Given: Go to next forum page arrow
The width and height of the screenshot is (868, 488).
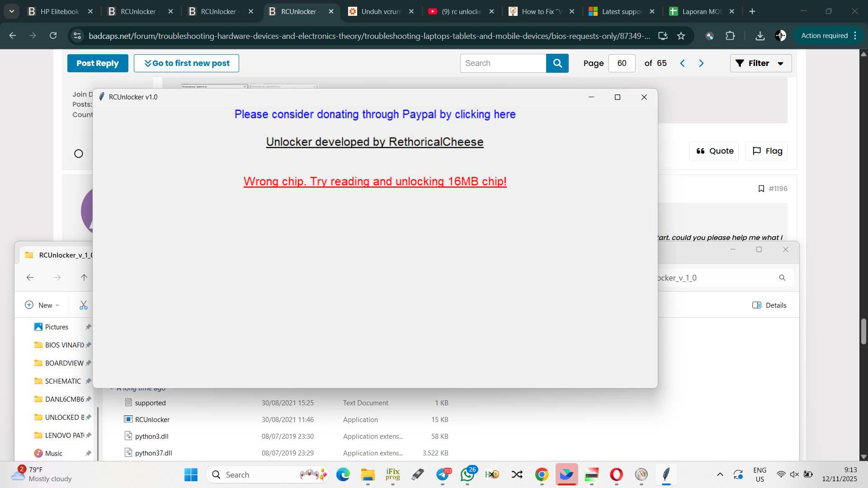Looking at the screenshot, I should click(701, 63).
